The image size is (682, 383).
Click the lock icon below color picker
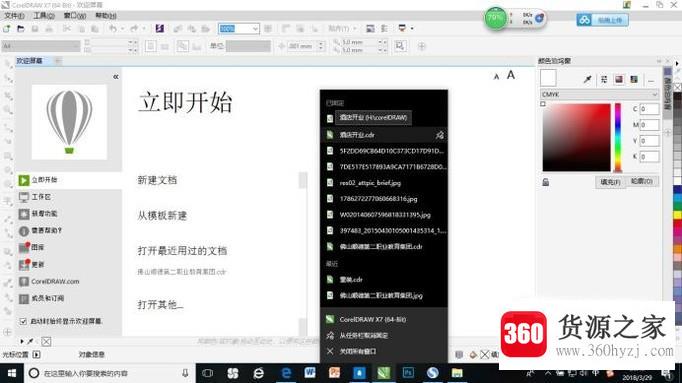click(545, 182)
